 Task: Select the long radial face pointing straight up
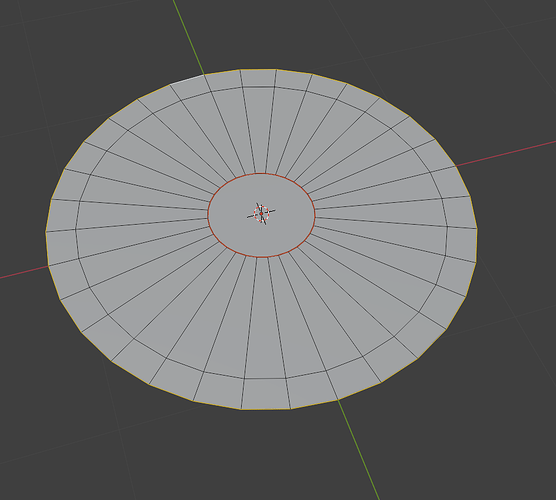pyautogui.click(x=260, y=129)
